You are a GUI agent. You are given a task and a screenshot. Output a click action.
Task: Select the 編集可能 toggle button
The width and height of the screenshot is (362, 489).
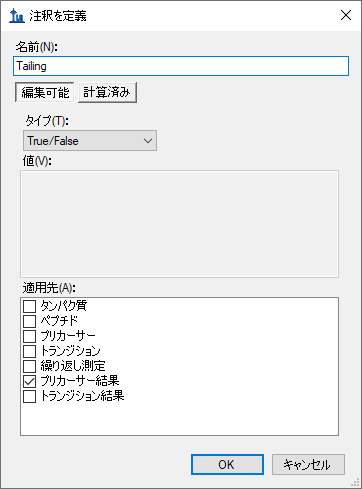(x=45, y=92)
